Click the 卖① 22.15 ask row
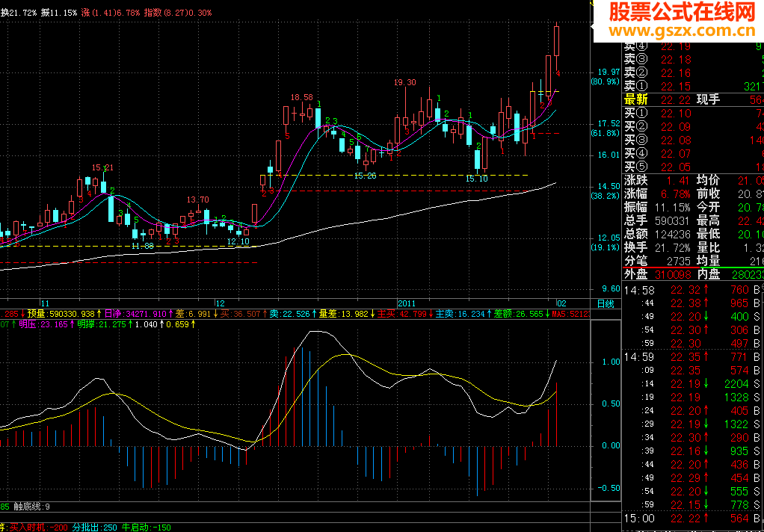The width and height of the screenshot is (764, 532). click(x=693, y=86)
